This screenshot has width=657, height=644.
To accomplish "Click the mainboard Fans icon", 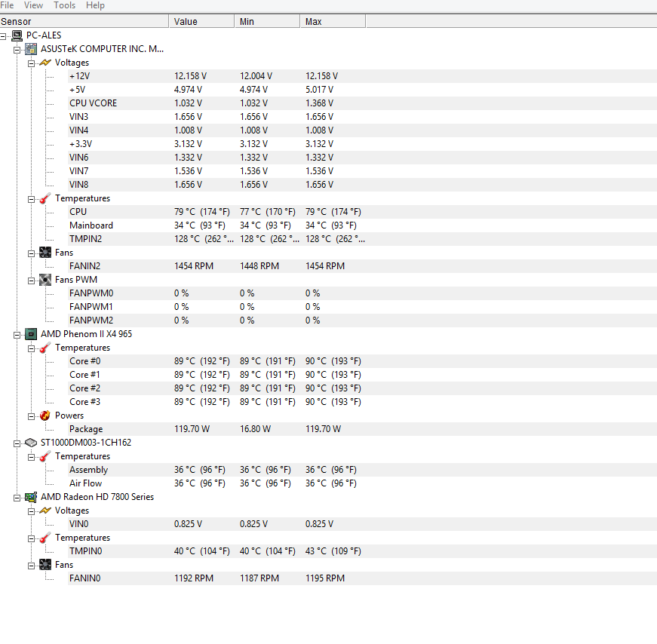I will coord(45,253).
